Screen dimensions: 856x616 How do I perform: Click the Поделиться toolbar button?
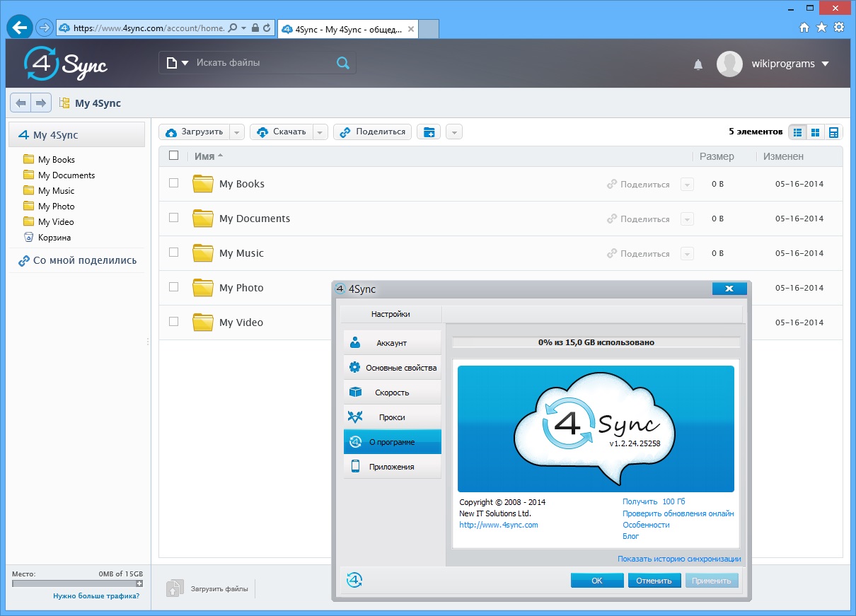(373, 132)
